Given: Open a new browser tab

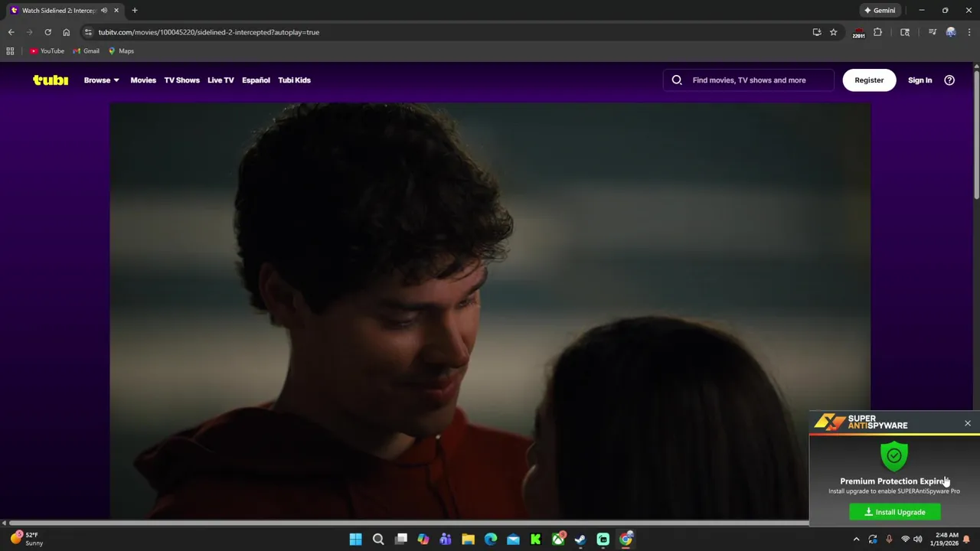Looking at the screenshot, I should pyautogui.click(x=135, y=11).
